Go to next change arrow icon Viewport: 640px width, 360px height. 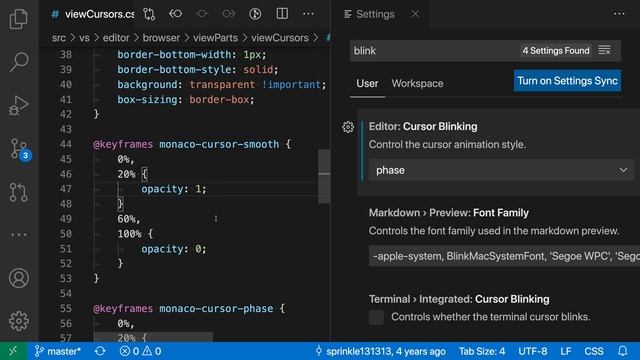229,14
